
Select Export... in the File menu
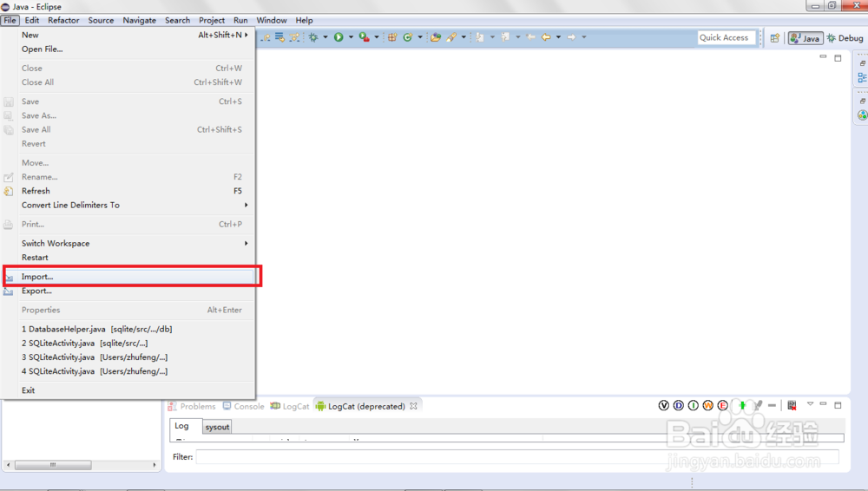click(x=128, y=291)
